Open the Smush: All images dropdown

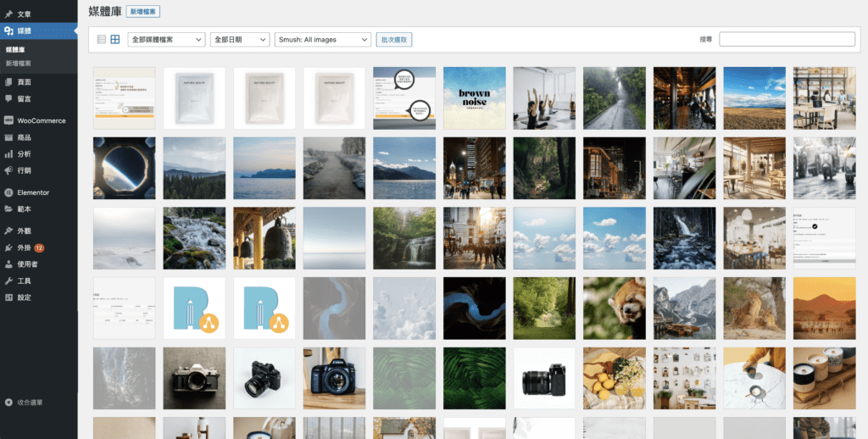pyautogui.click(x=323, y=39)
